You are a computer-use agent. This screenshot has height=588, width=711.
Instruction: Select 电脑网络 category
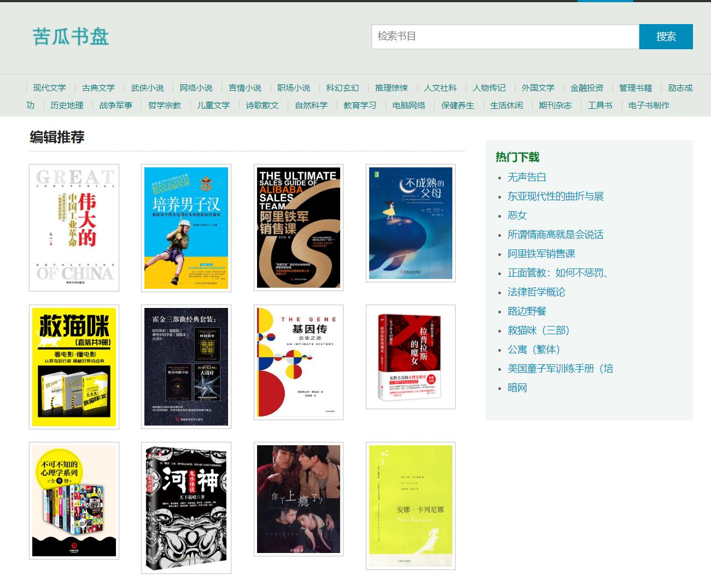[x=409, y=106]
